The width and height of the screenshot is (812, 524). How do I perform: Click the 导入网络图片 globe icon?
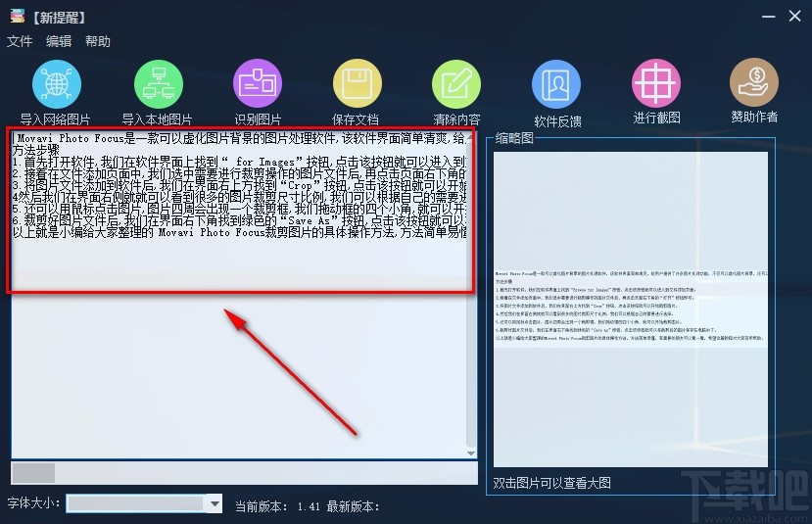57,84
